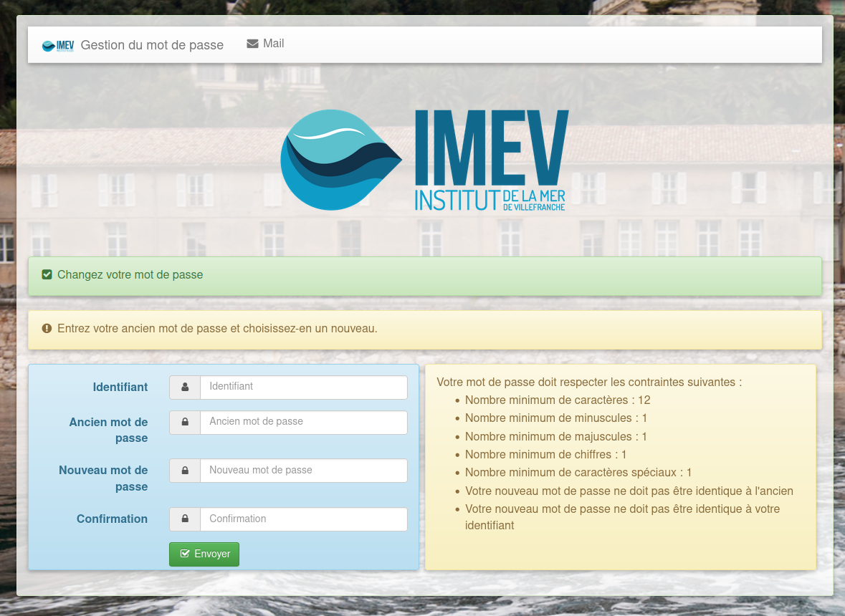Click the lock icon beside Nouveau mot de passe
Image resolution: width=845 pixels, height=616 pixels.
(185, 471)
